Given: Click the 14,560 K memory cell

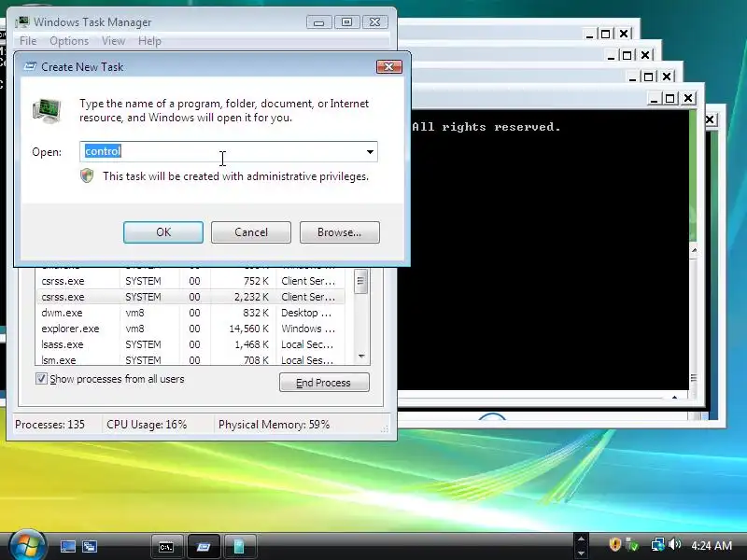Looking at the screenshot, I should [x=248, y=329].
